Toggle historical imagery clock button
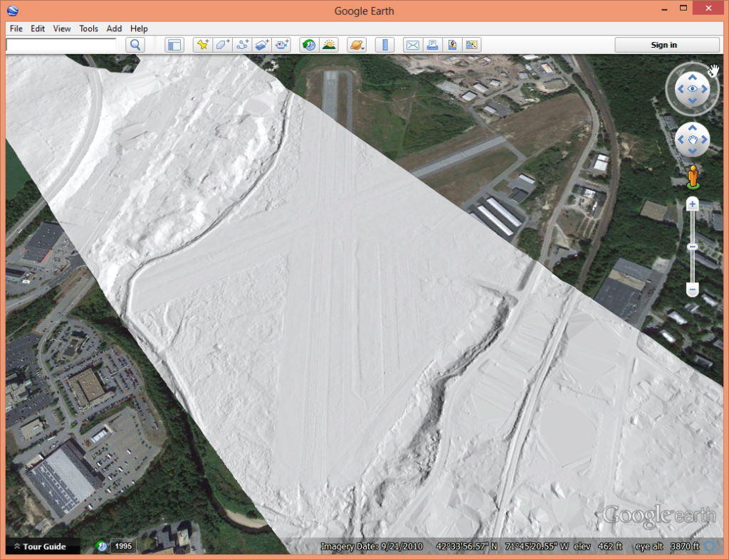The width and height of the screenshot is (729, 560). point(309,45)
